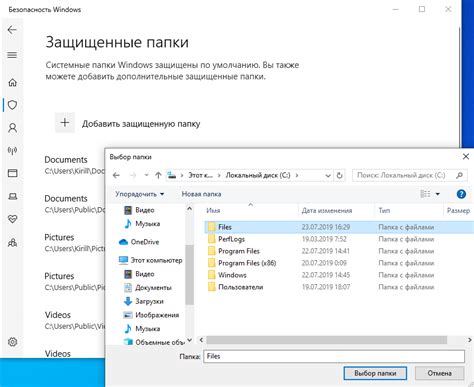Screen dimensions: 474x387
Task: Navigate forward in folder picker dialog
Action: [133, 175]
